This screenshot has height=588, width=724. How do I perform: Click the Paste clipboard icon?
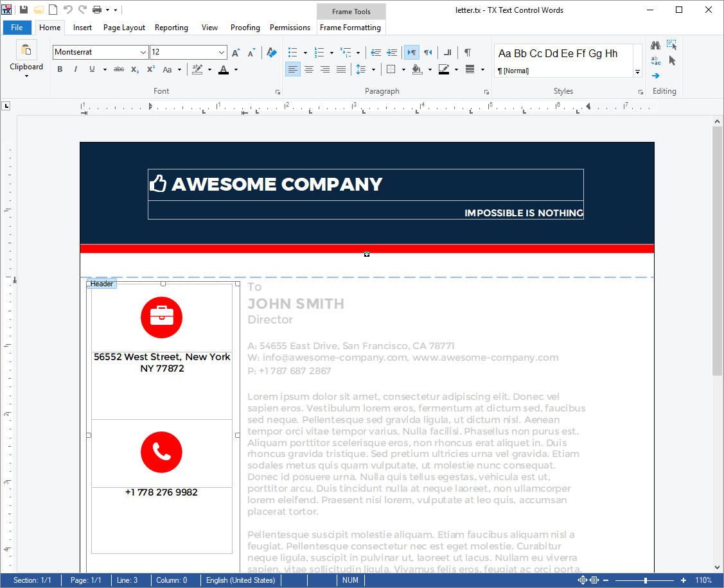pos(26,50)
